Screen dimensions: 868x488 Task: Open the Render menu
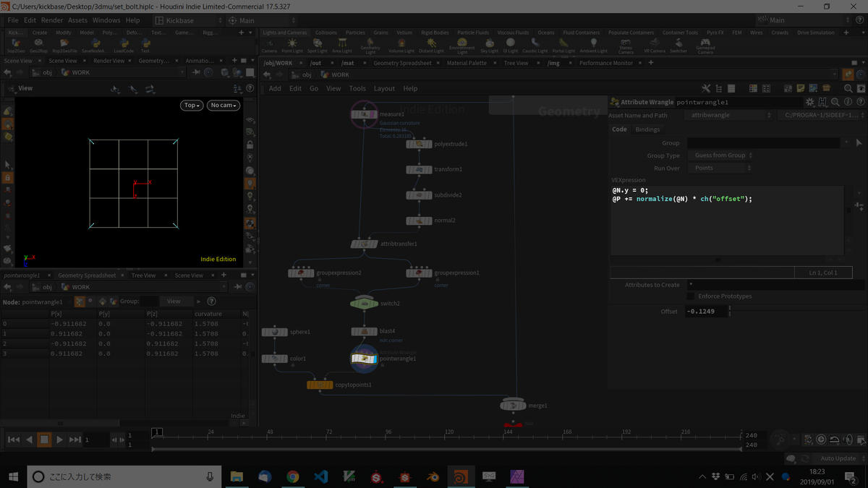pos(52,20)
